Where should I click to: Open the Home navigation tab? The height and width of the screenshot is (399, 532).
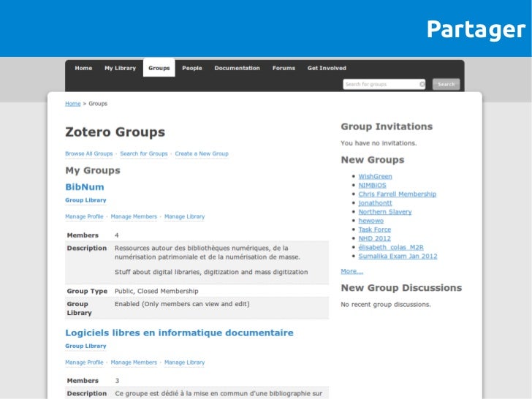pyautogui.click(x=83, y=68)
